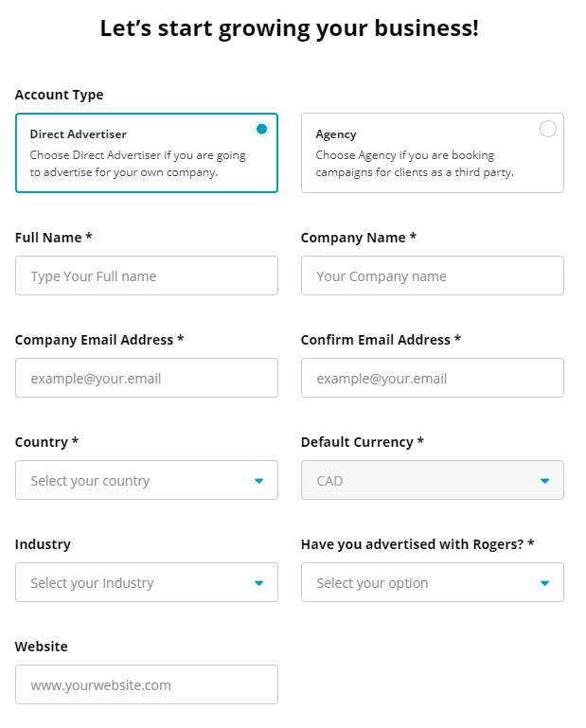Focus the Company Name text field
The height and width of the screenshot is (728, 586).
click(432, 276)
